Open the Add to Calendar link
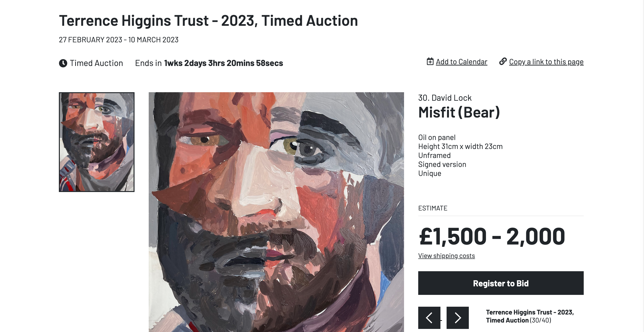 point(461,62)
